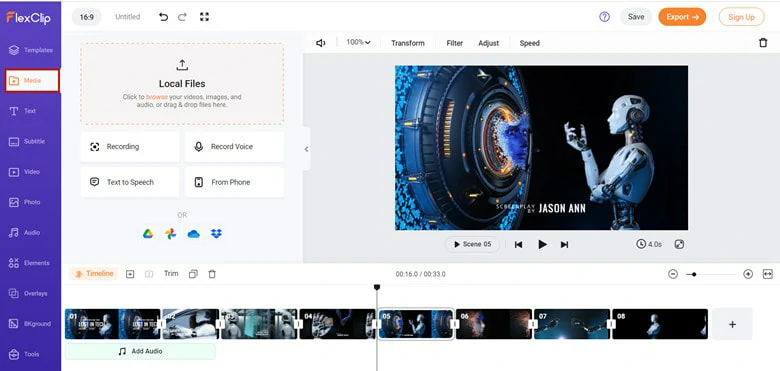Import from Google Photos
780x371 pixels.
(x=171, y=234)
